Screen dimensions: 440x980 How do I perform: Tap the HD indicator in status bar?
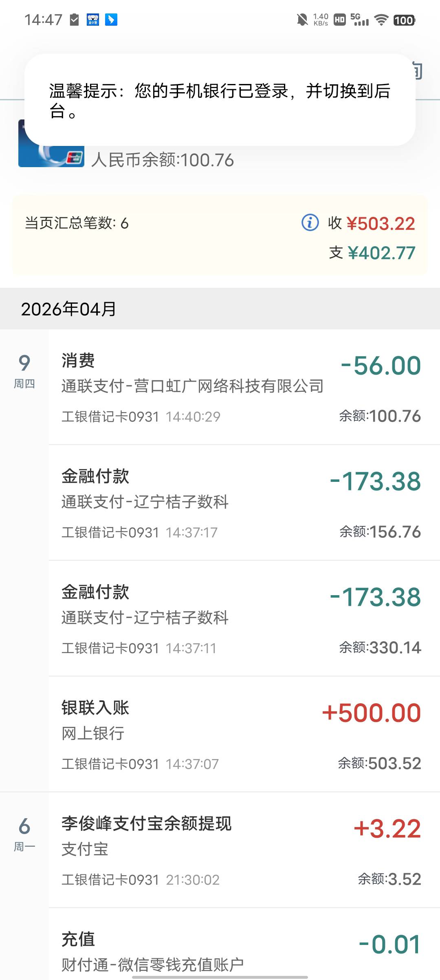coord(339,20)
